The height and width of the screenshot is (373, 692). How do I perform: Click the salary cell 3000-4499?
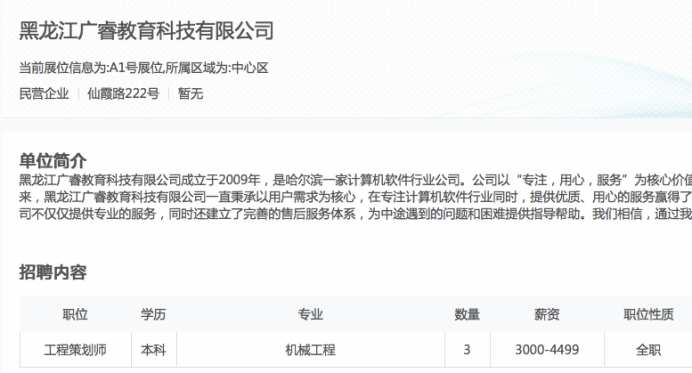pos(547,350)
